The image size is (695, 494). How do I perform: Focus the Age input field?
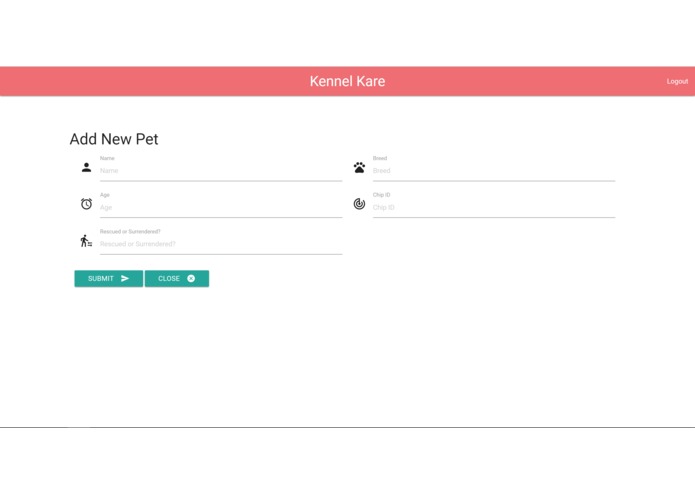221,208
